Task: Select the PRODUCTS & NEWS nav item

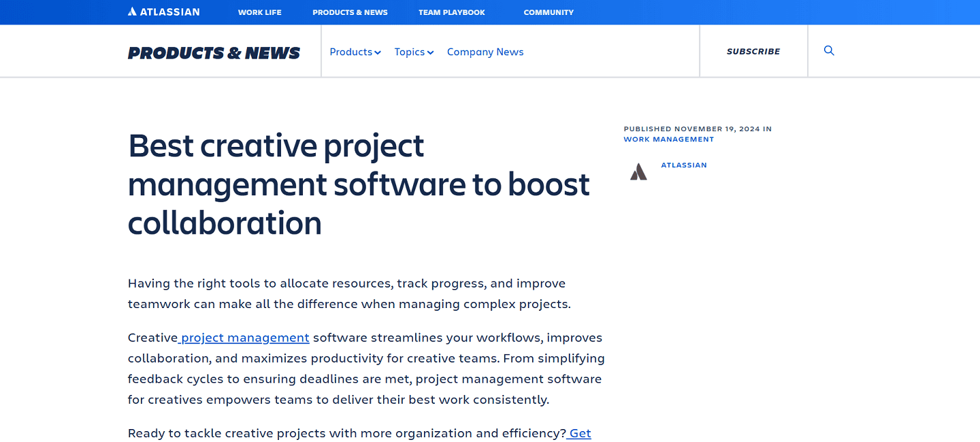Action: pyautogui.click(x=350, y=12)
